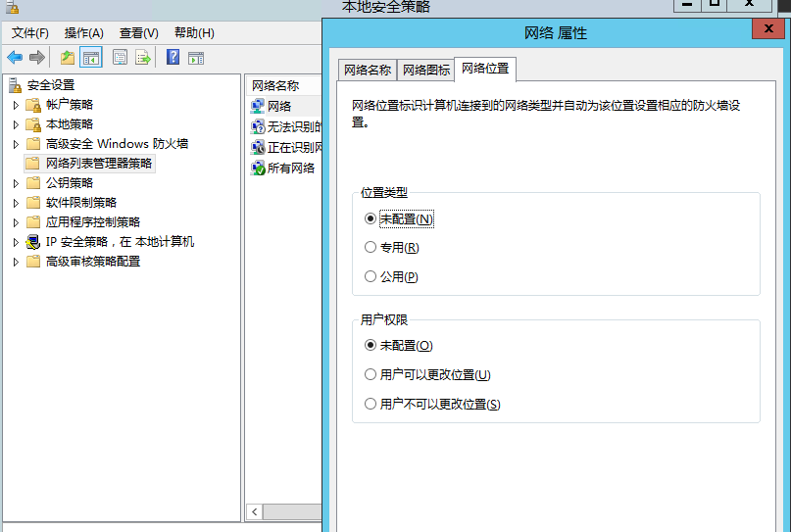Select 专用(R) location type
The width and height of the screenshot is (791, 532).
(371, 247)
